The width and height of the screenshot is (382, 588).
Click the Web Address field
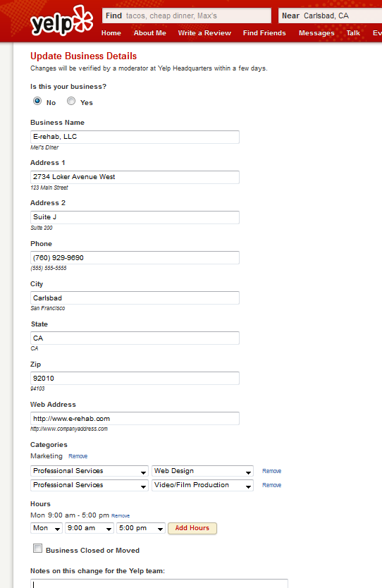click(135, 419)
